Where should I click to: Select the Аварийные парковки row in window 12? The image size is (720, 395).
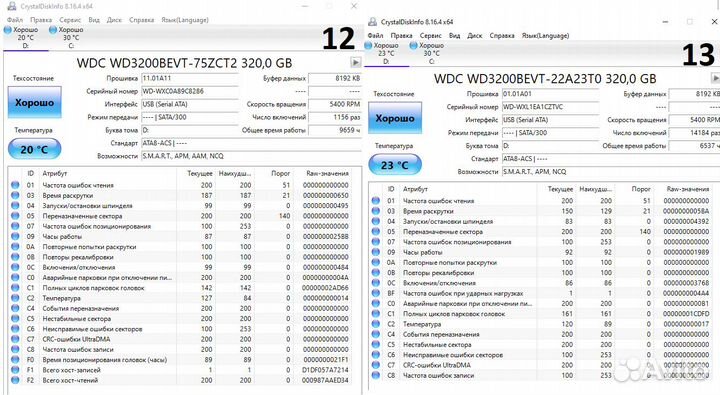(x=181, y=277)
